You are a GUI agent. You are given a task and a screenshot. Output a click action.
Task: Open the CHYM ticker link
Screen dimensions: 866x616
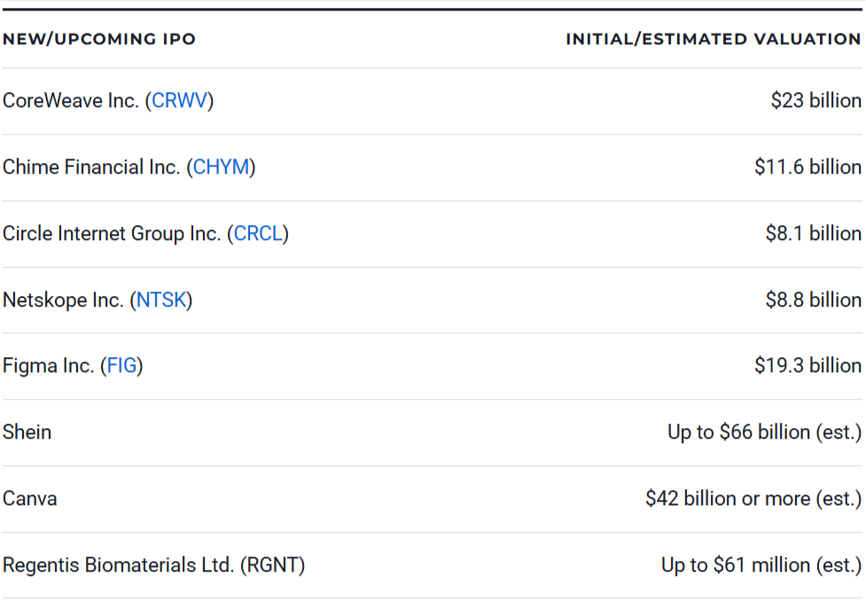221,167
